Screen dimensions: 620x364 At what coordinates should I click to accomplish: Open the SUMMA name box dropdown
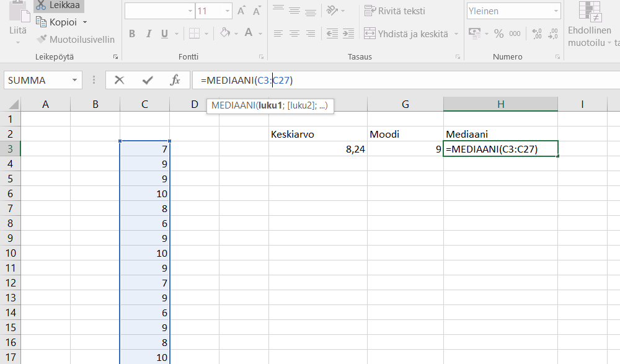pos(75,80)
